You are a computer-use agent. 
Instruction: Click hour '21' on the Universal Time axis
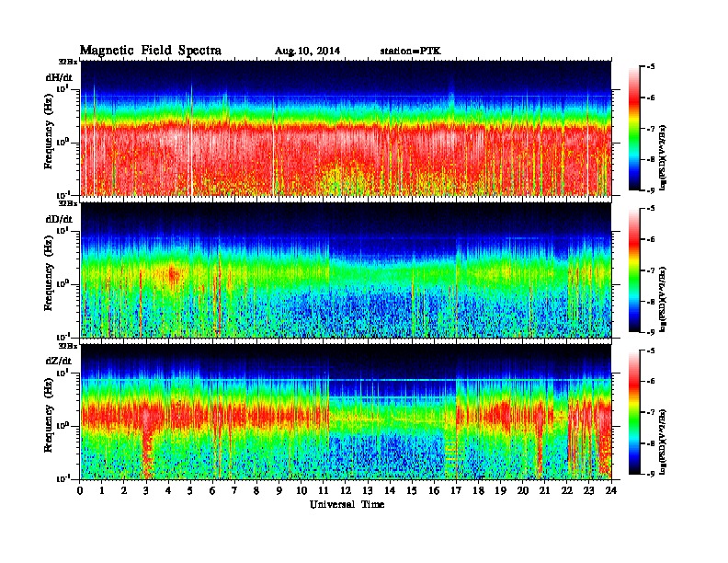(x=544, y=490)
